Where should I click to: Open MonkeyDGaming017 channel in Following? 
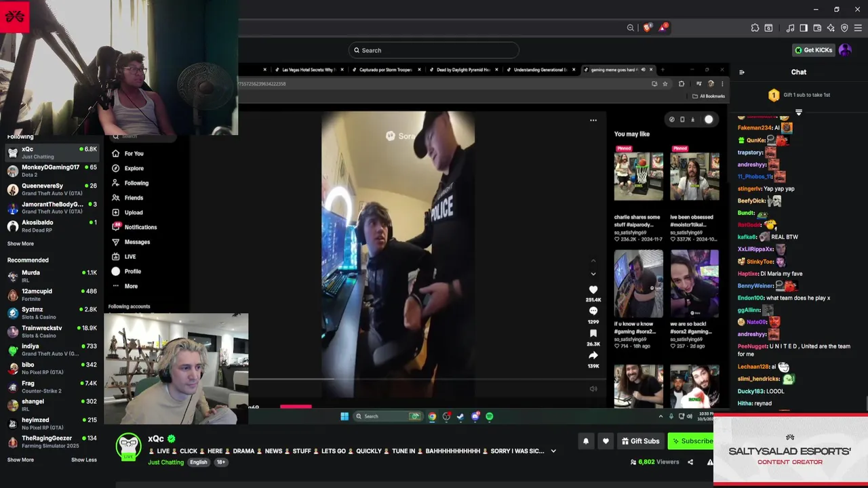coord(52,171)
